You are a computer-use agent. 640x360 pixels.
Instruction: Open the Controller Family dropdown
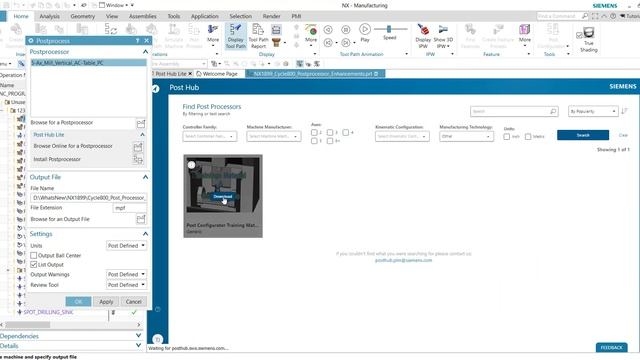coord(209,136)
